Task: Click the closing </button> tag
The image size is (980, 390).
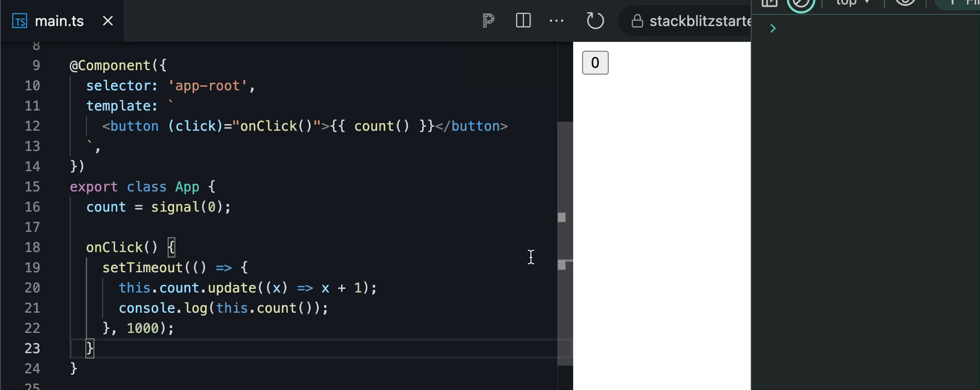Action: click(471, 126)
